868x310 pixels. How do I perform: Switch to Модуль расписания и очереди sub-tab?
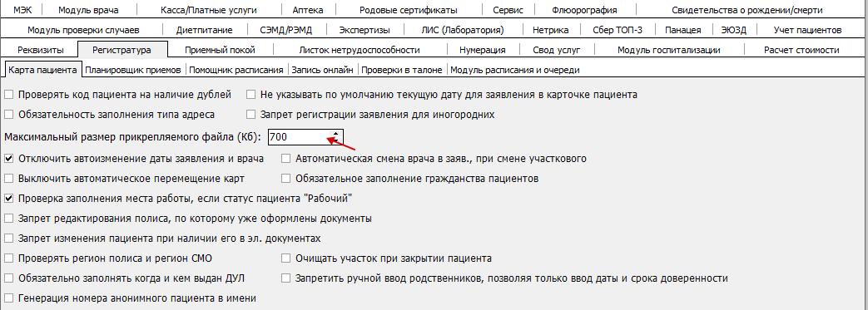[x=515, y=70]
